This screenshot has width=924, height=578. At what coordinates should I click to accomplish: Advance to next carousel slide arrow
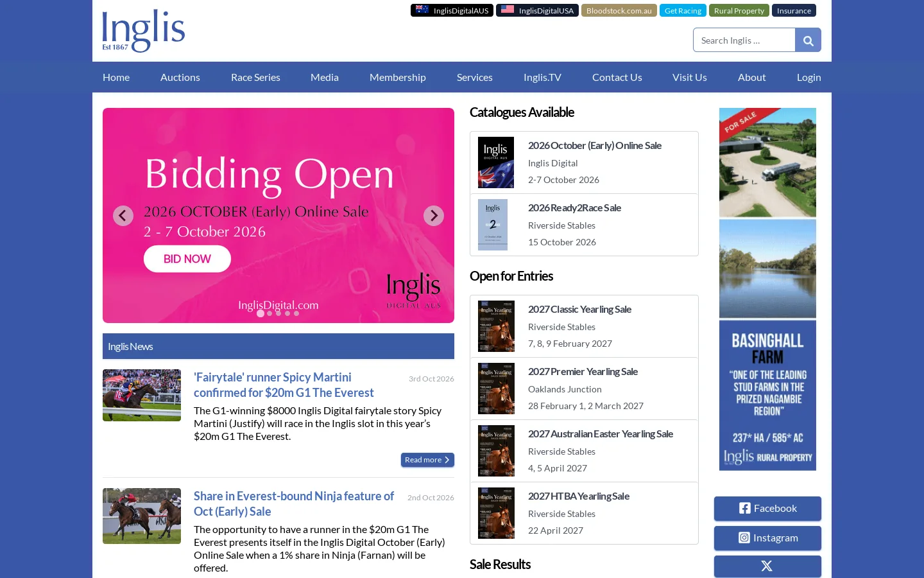coord(434,216)
